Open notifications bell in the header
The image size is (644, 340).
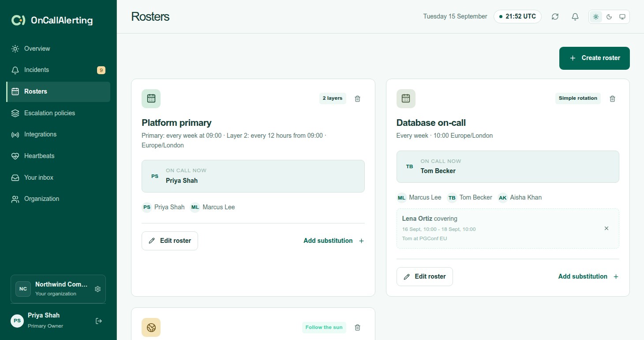pyautogui.click(x=575, y=17)
